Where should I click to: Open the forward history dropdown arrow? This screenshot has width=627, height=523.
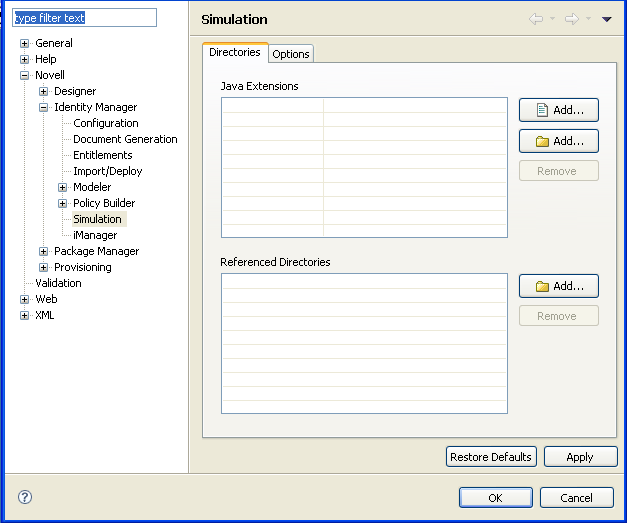click(x=589, y=18)
